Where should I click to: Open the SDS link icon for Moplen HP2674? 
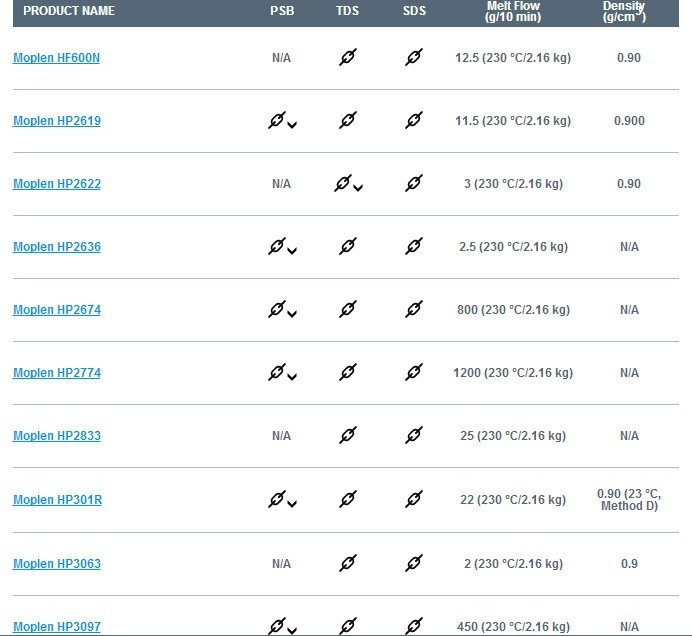click(414, 310)
